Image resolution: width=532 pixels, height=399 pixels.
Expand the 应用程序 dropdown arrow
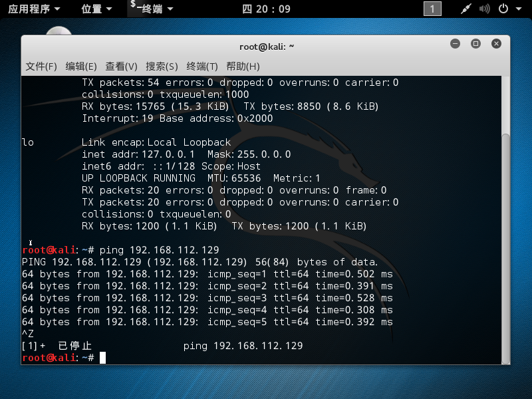(x=57, y=9)
